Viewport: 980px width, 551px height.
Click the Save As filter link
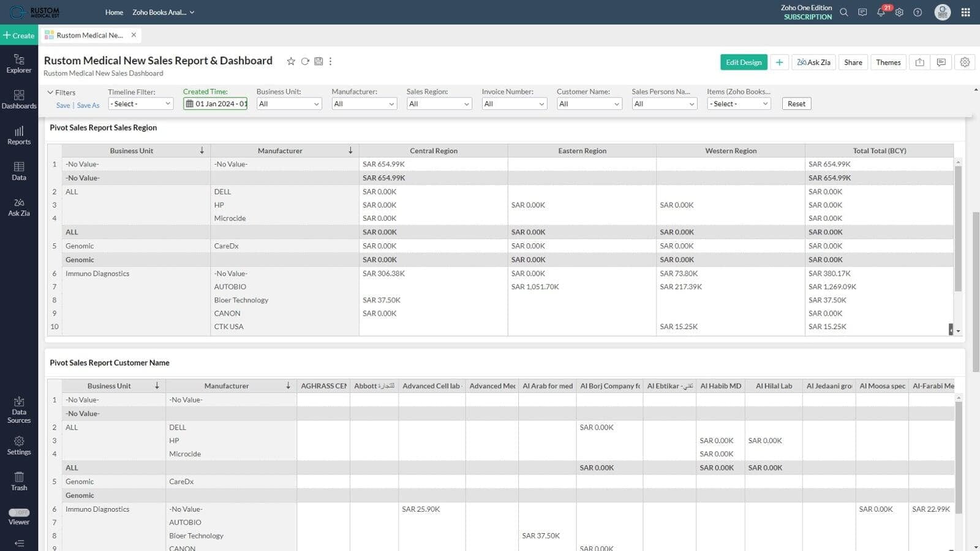pyautogui.click(x=88, y=105)
